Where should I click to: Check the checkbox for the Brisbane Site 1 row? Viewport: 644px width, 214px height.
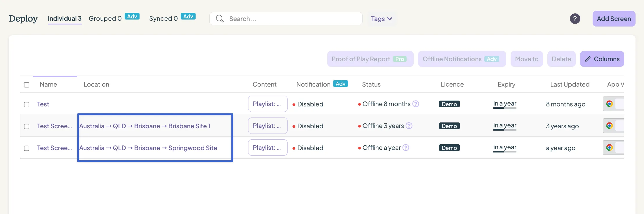[x=27, y=126]
